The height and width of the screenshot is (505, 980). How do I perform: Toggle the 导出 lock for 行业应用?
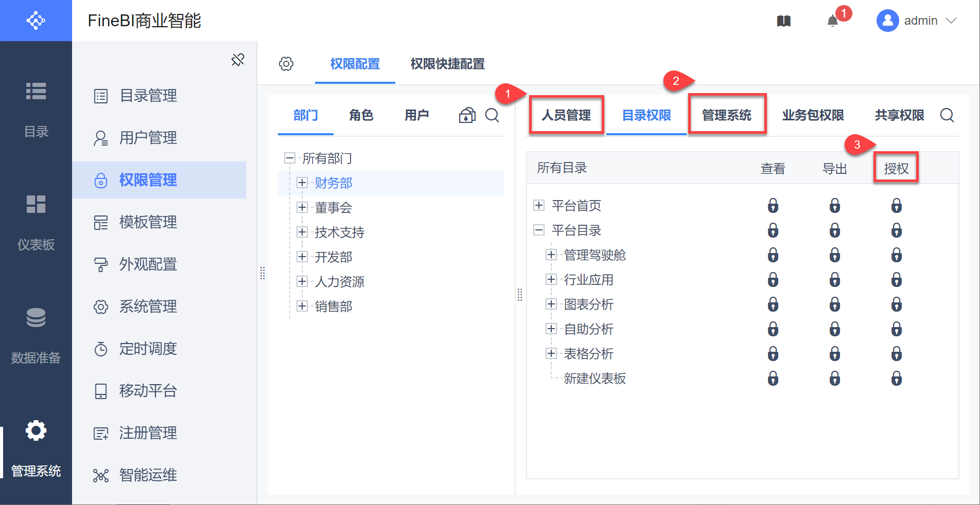tap(834, 280)
